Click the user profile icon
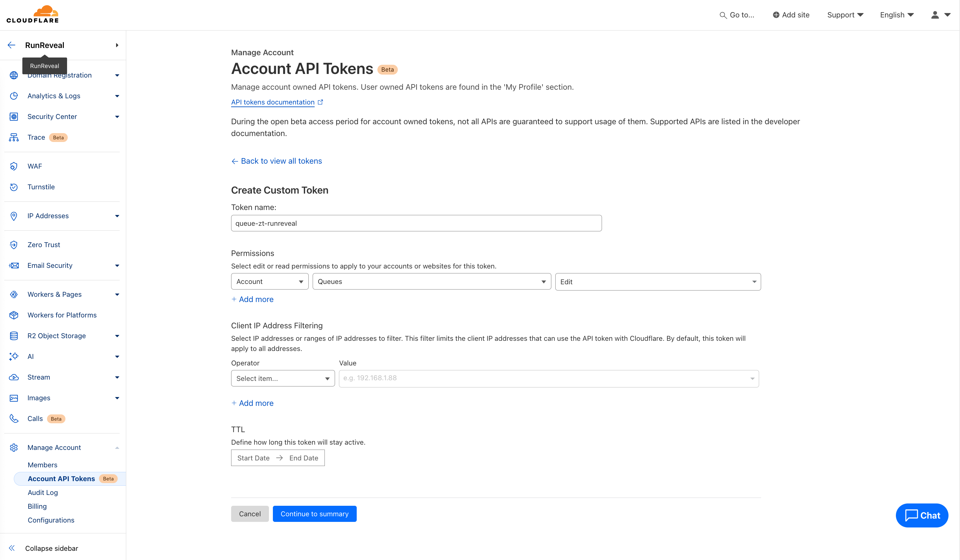 click(935, 15)
